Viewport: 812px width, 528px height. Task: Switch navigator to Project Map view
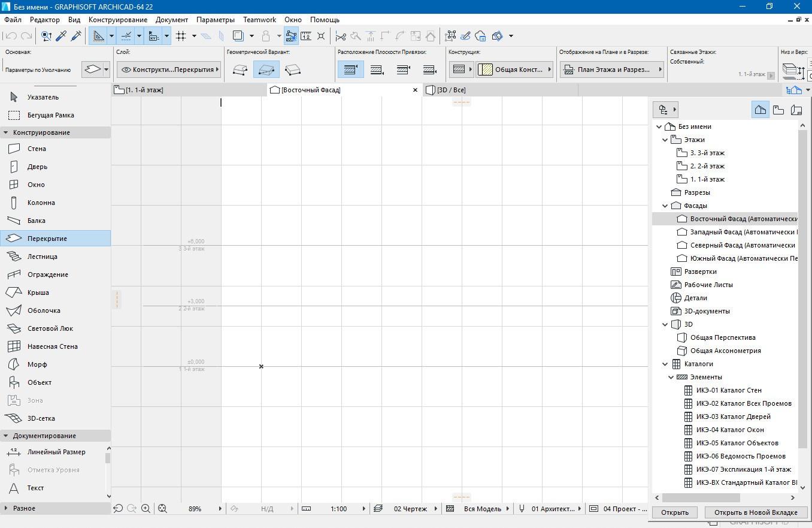(760, 110)
